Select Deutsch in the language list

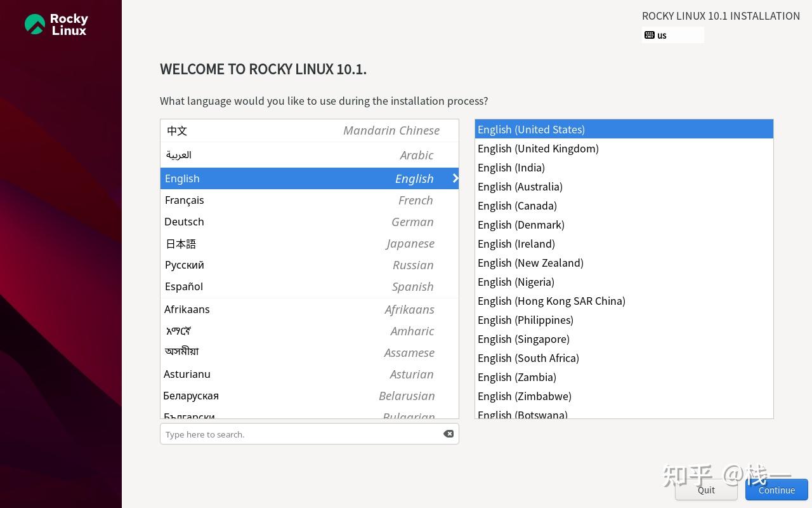(x=310, y=222)
